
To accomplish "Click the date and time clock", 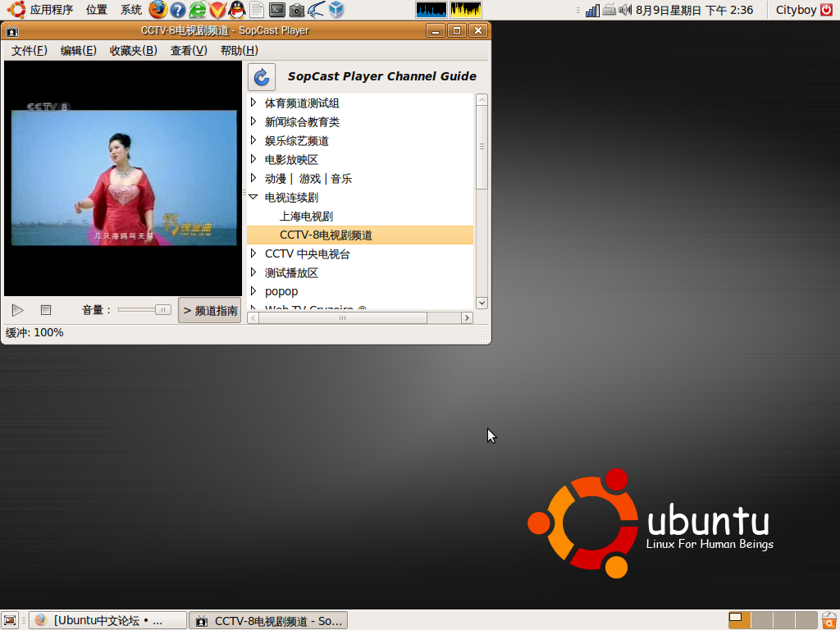I will pyautogui.click(x=694, y=10).
